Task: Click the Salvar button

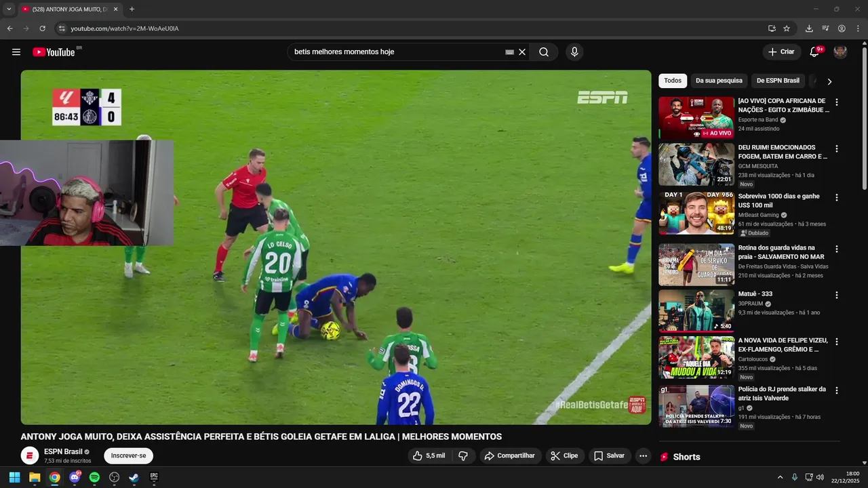Action: (x=610, y=455)
